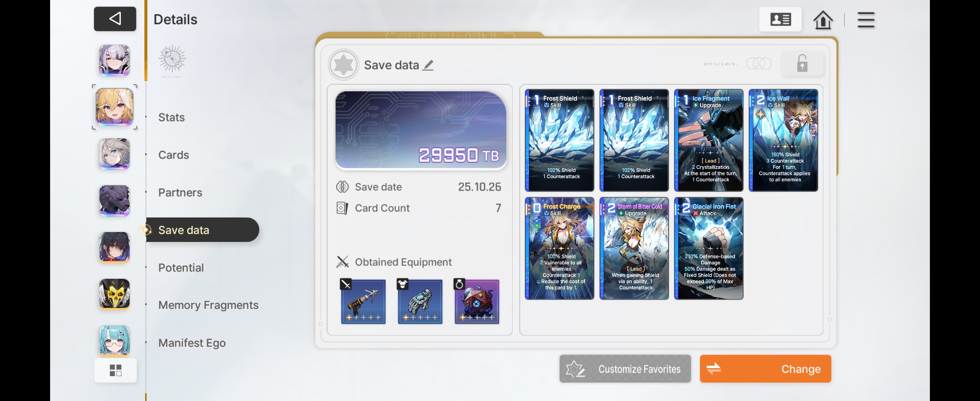The height and width of the screenshot is (401, 980).
Task: Switch to Memory Fragments section
Action: point(208,305)
